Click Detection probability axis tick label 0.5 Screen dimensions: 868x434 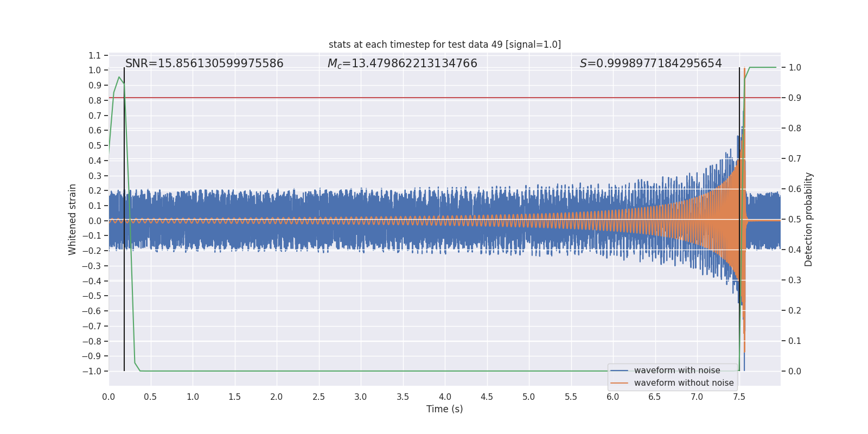pyautogui.click(x=795, y=220)
